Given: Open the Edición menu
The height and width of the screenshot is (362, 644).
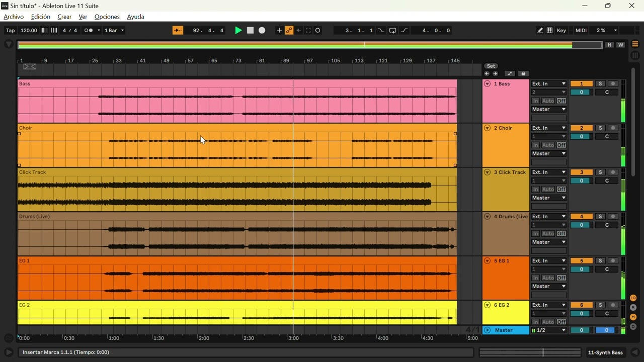Looking at the screenshot, I should pos(41,17).
